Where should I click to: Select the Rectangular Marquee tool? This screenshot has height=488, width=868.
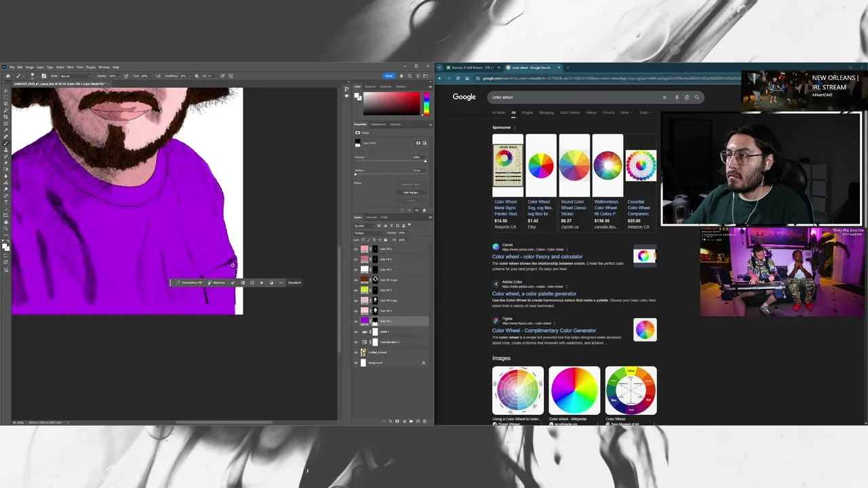click(x=6, y=97)
